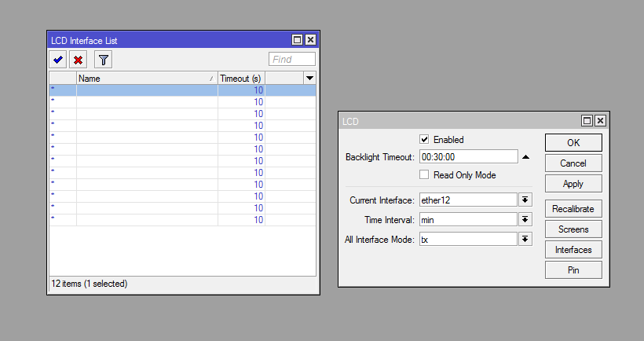
Task: Sort by the Timeout (s) column header
Action: (x=242, y=78)
